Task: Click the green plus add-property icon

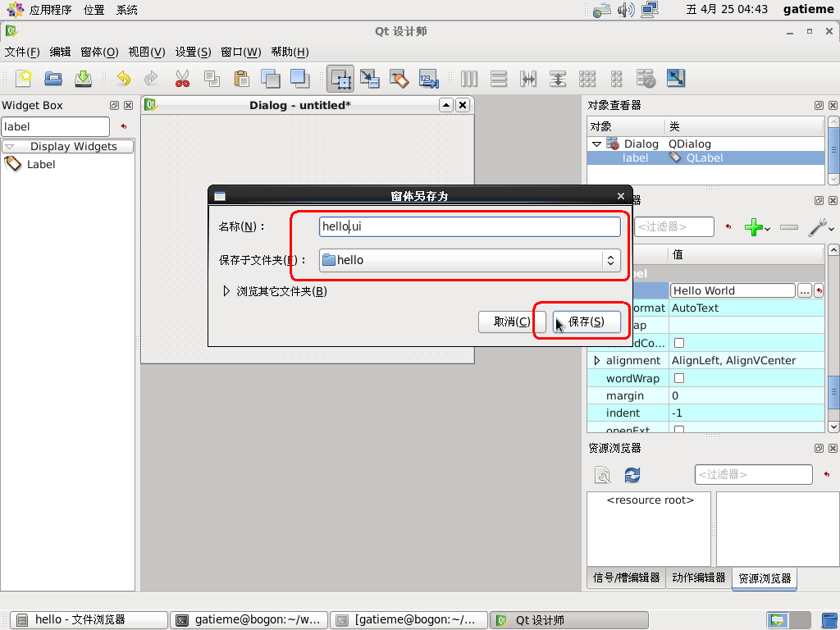Action: (x=754, y=227)
